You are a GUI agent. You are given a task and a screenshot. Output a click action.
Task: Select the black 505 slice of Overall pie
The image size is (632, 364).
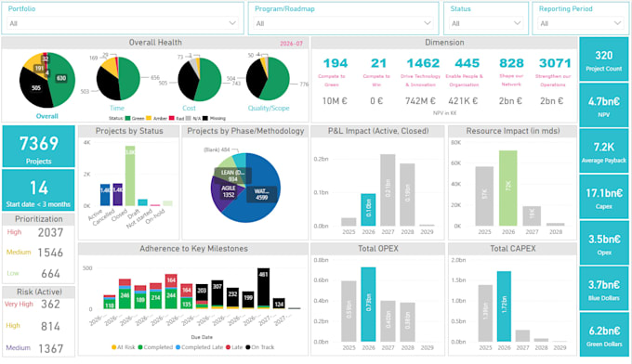tap(35, 88)
